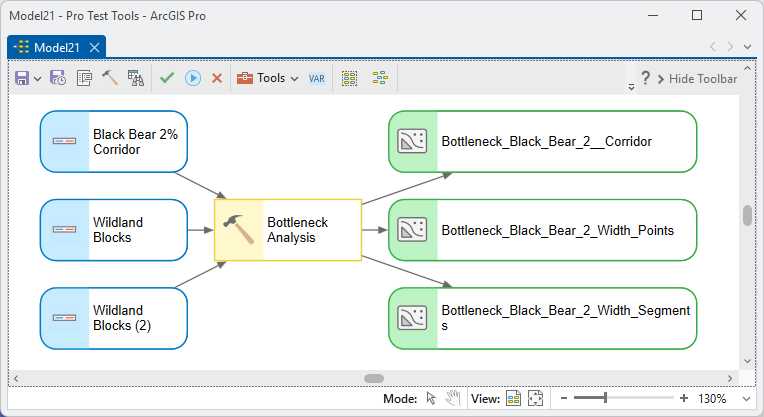Click the Tools toolbox icon

(x=245, y=78)
